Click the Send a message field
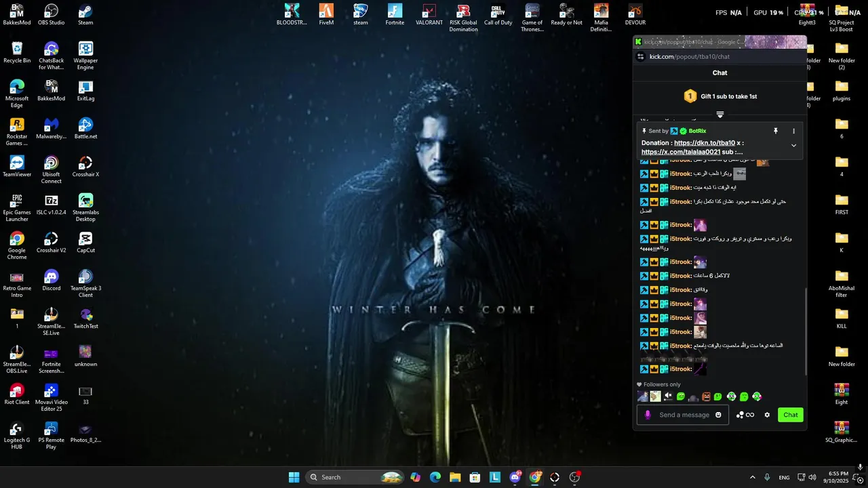 coord(684,415)
